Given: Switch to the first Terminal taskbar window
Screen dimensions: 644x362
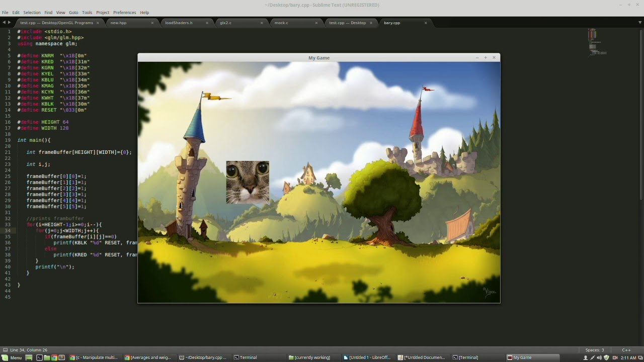Looking at the screenshot, I should [x=258, y=357].
